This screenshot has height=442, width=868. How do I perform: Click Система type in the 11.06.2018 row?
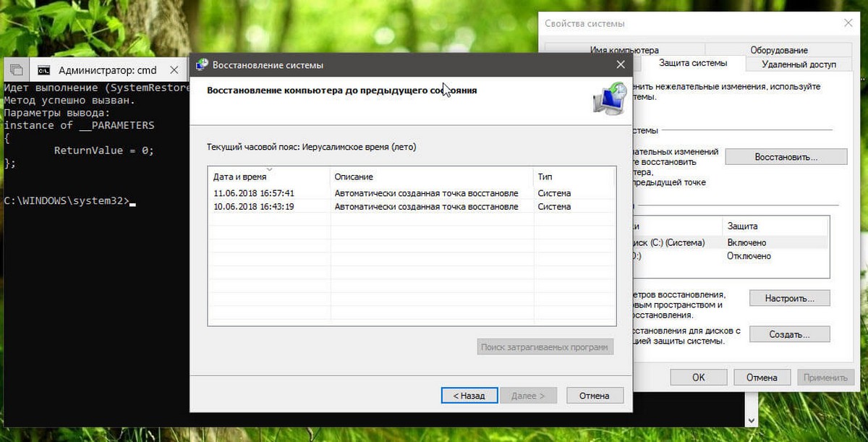pos(554,193)
